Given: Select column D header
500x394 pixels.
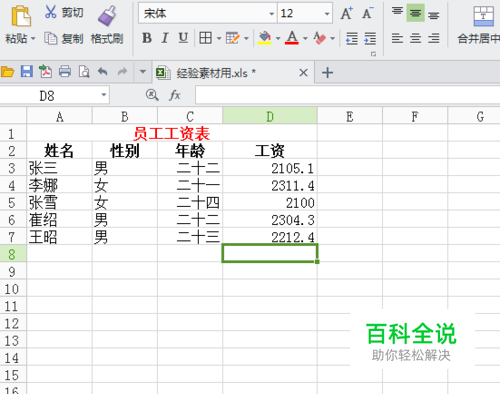Looking at the screenshot, I should [x=270, y=117].
